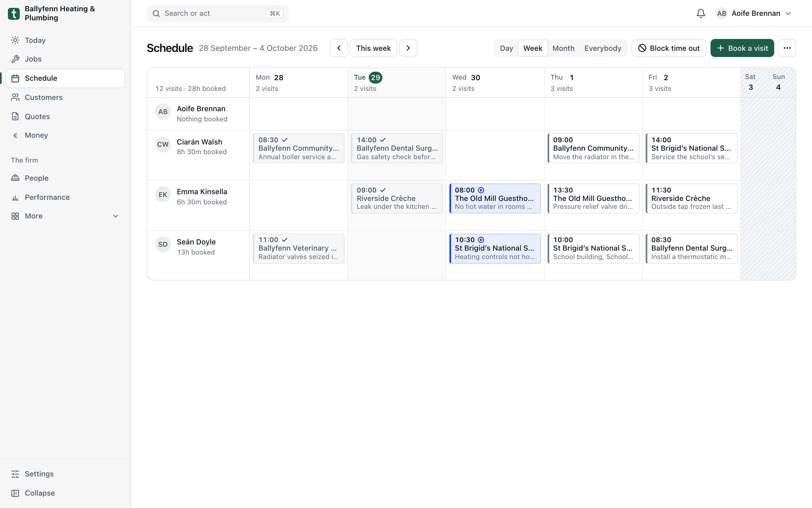The width and height of the screenshot is (812, 508).
Task: Collapse the sidebar
Action: 65,493
